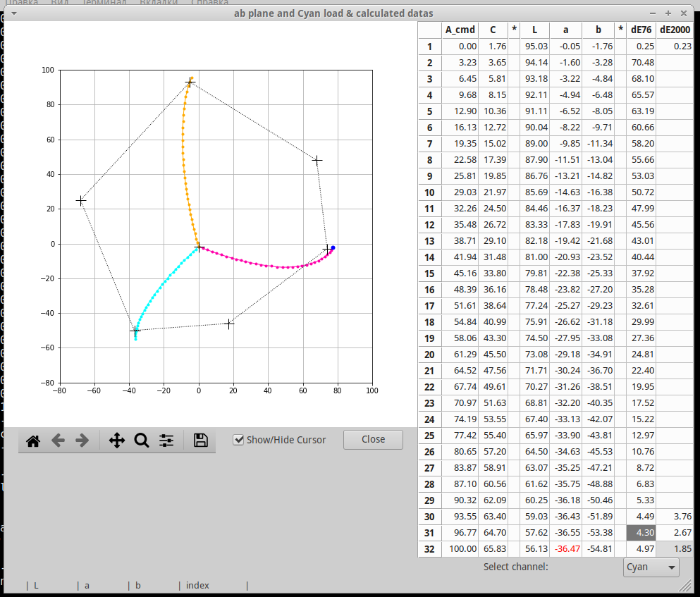The height and width of the screenshot is (597, 700).
Task: Click b cell -54.81
Action: pyautogui.click(x=598, y=549)
